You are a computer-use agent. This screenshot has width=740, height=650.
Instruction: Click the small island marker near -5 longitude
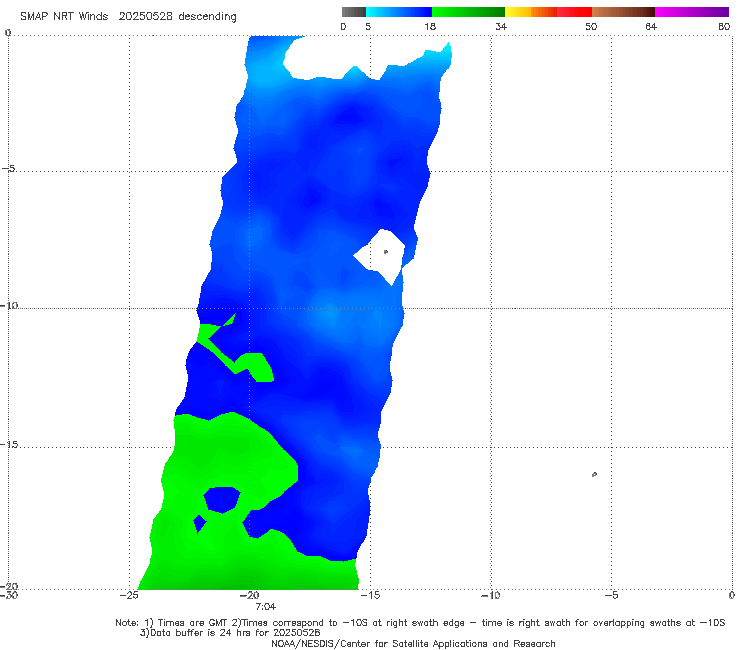(x=594, y=474)
